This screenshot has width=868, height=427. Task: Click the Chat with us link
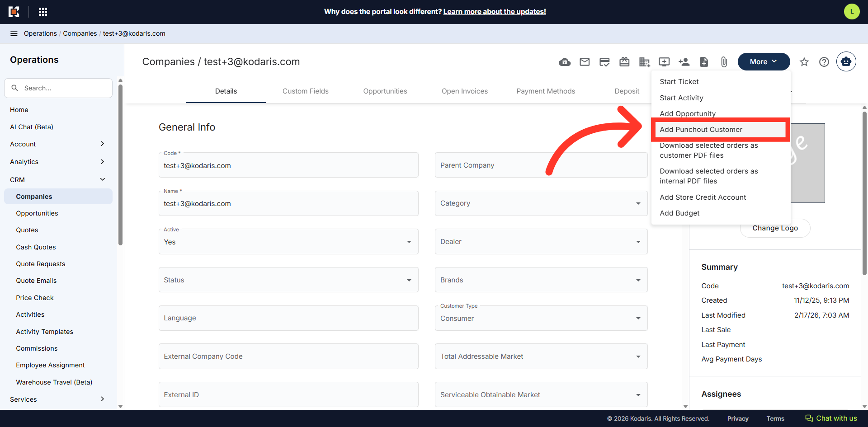831,418
